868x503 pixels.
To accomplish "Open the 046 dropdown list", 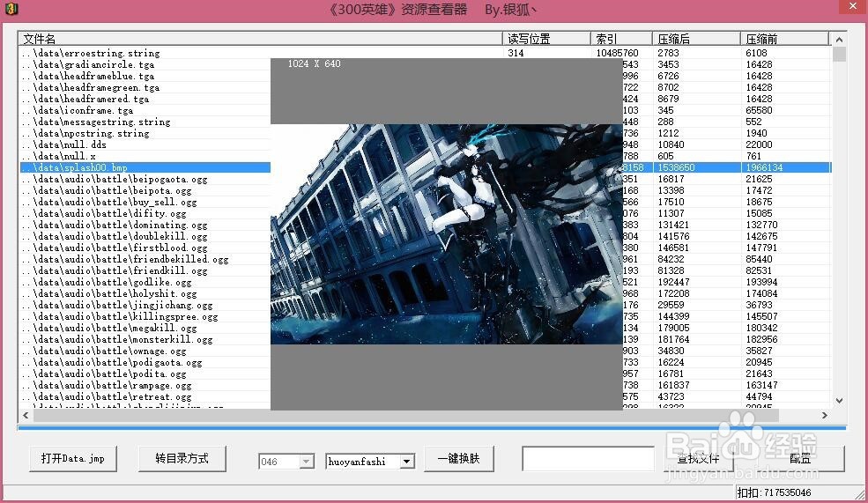I will click(306, 462).
